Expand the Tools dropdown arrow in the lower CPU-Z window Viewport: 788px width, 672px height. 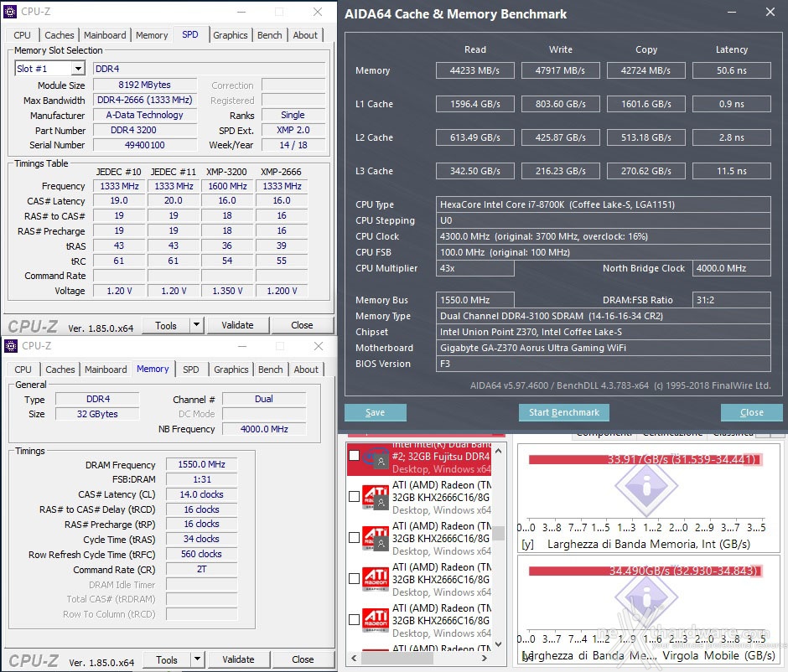[x=198, y=659]
